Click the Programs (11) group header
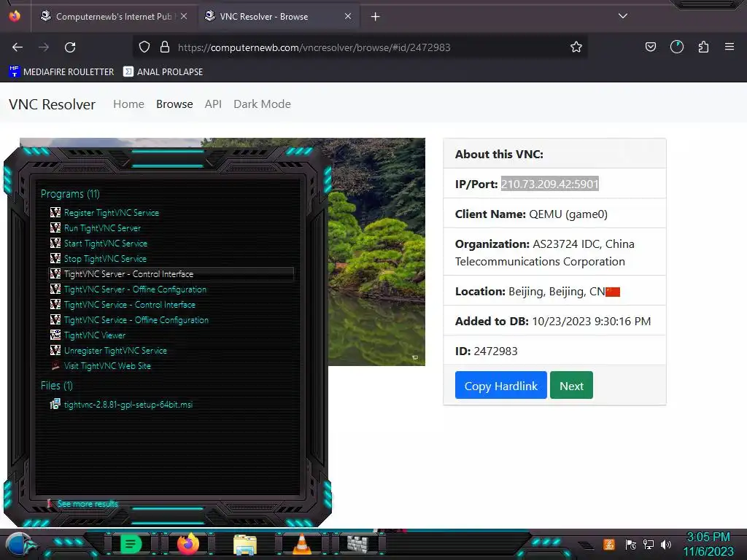747x560 pixels. coord(70,194)
